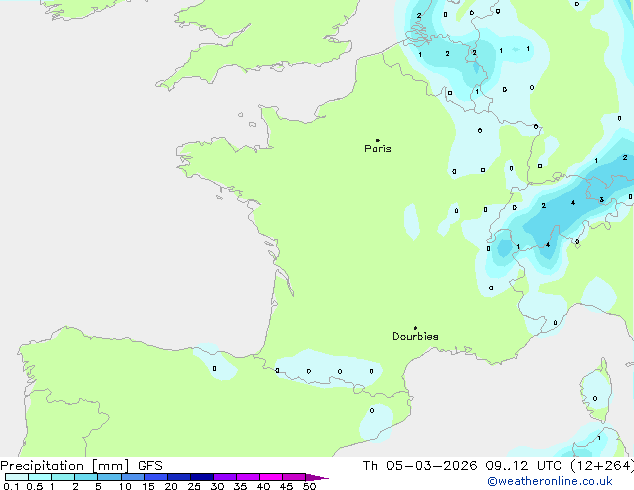Pick the 40–45 mm magenta swatch

coord(271,477)
